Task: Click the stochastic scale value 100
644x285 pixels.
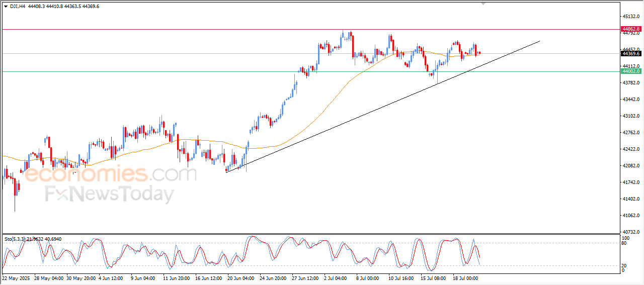Action: click(626, 238)
